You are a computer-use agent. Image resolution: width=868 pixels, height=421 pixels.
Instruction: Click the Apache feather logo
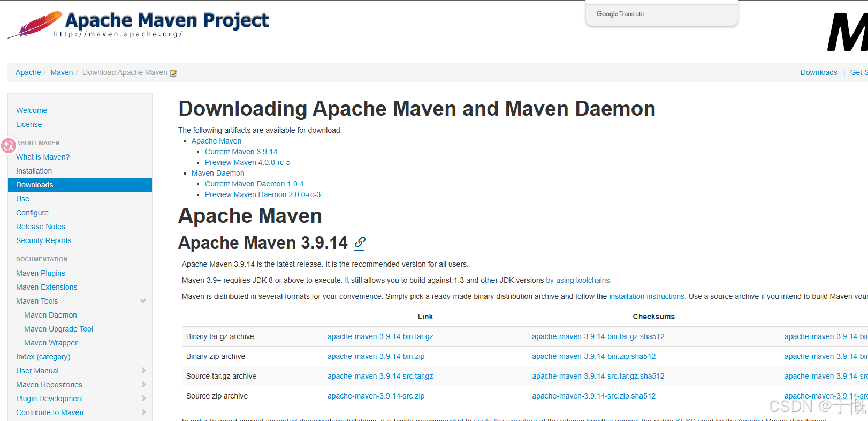pyautogui.click(x=35, y=25)
